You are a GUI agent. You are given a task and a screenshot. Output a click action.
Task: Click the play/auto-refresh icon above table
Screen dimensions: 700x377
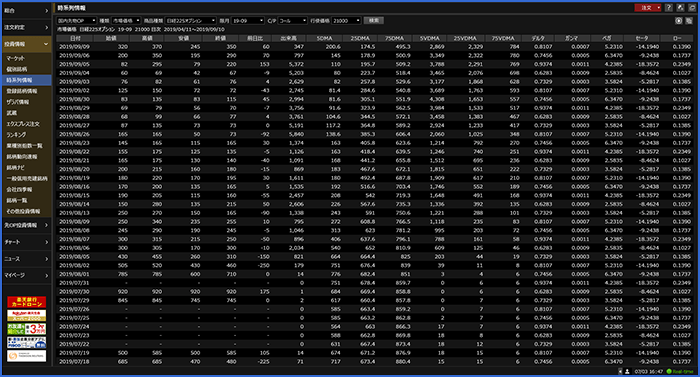(x=679, y=21)
